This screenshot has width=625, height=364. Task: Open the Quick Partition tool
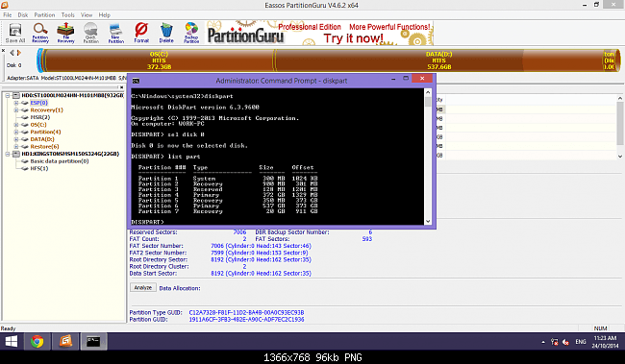(x=91, y=33)
